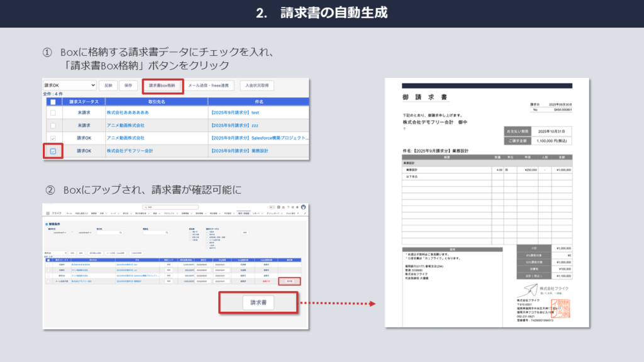
Task: Open the 請求OK status dropdown
Action: click(x=69, y=85)
